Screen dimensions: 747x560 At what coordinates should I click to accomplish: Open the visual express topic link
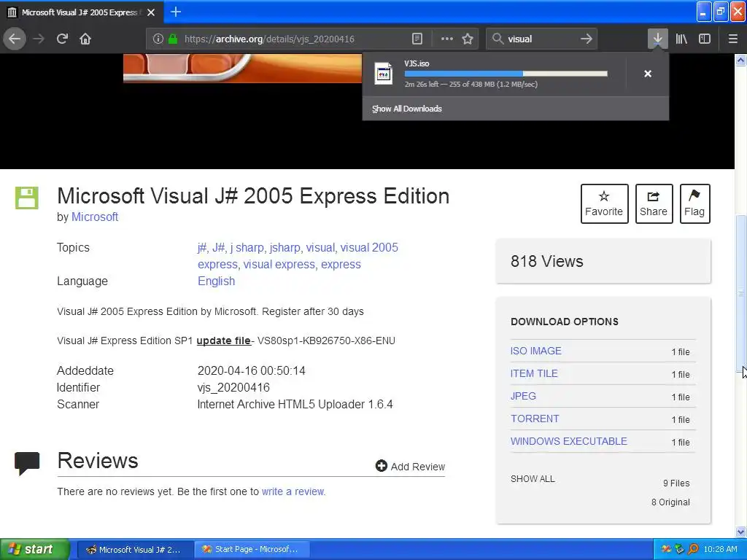[279, 264]
